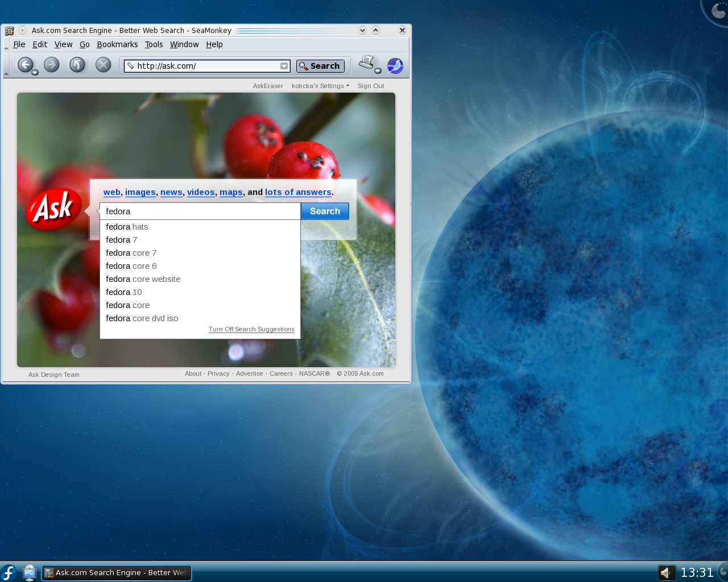Viewport: 728px width, 582px height.
Task: Open the Advertise footer link
Action: (x=249, y=373)
